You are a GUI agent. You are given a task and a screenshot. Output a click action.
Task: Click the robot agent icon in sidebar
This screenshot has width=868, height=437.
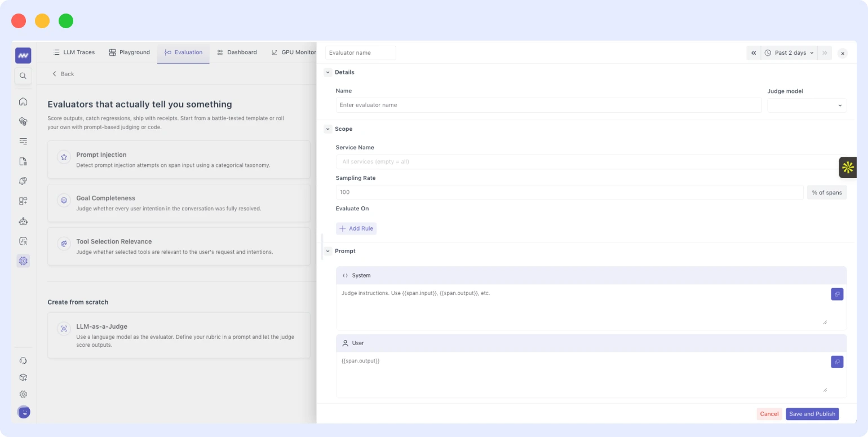(x=23, y=221)
